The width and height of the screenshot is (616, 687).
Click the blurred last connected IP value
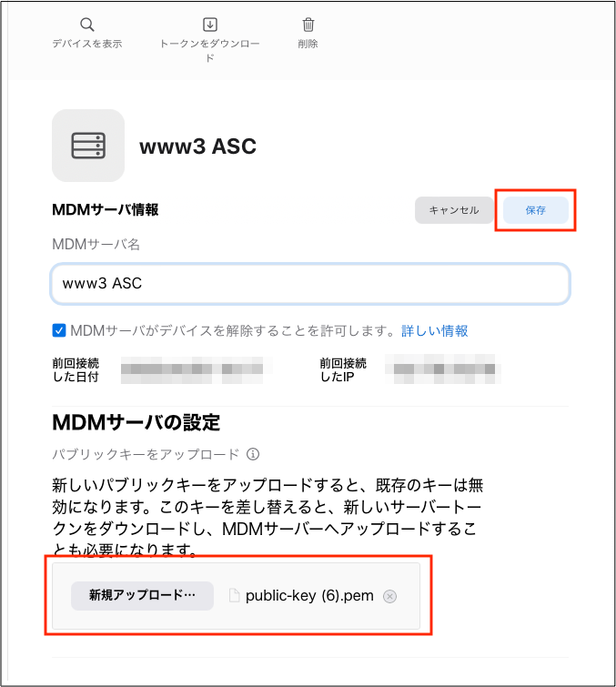coord(443,369)
